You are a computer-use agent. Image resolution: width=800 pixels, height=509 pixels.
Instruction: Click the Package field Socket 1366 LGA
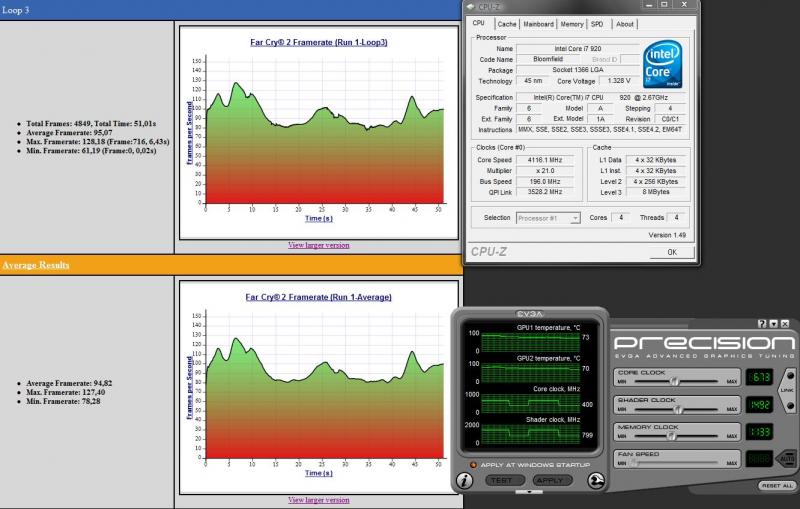click(578, 70)
